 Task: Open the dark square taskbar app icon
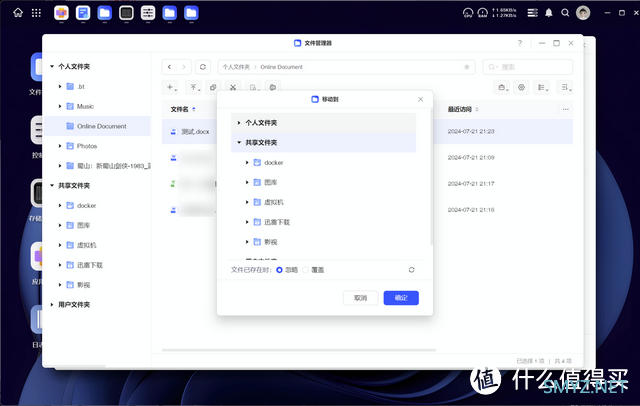[x=126, y=13]
